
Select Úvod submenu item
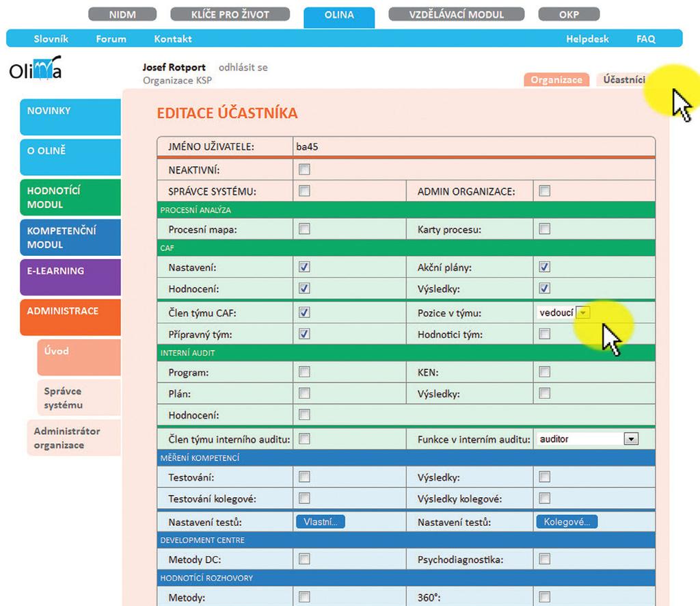[79, 357]
